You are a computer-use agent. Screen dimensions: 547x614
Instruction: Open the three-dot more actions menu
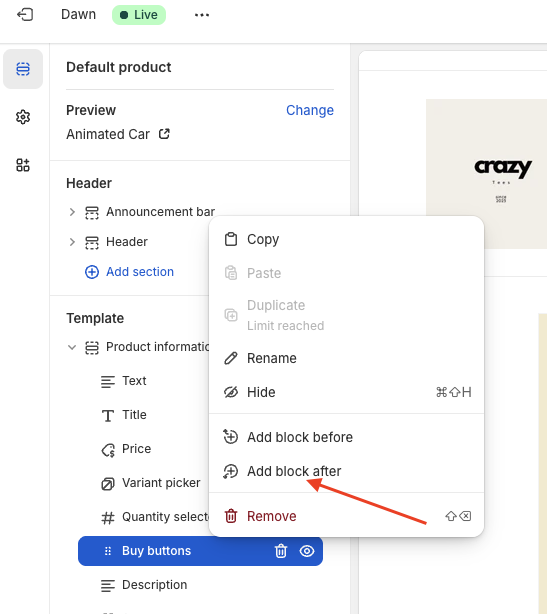(x=202, y=15)
